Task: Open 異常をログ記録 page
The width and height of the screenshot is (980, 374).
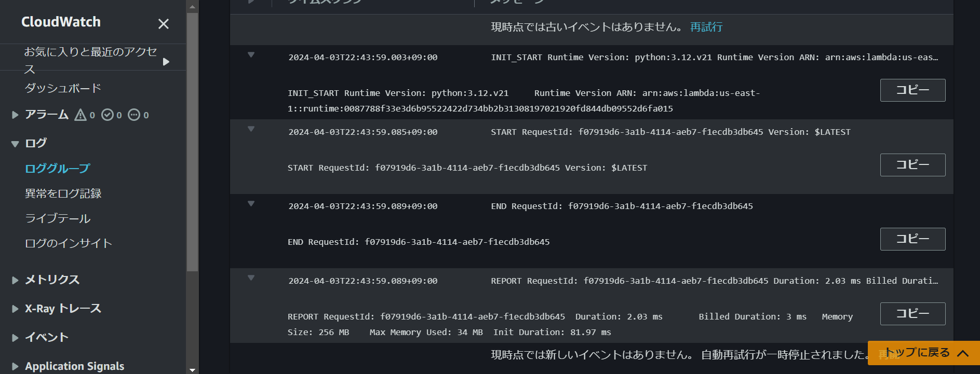Action: [x=63, y=193]
